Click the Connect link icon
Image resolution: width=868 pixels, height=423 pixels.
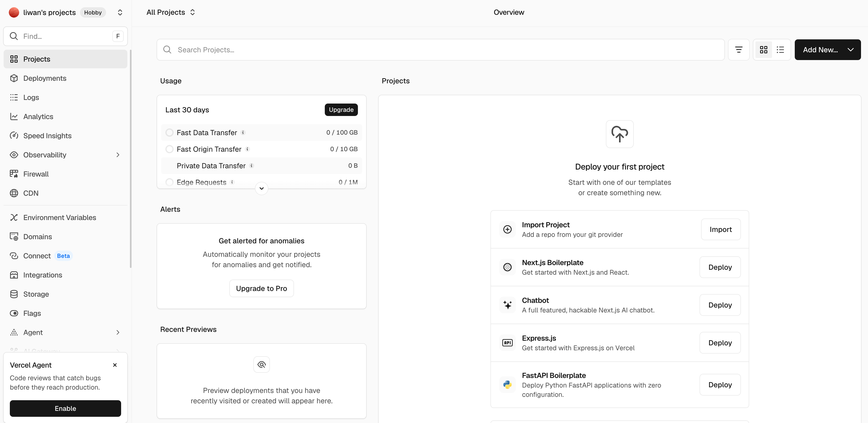coord(14,256)
